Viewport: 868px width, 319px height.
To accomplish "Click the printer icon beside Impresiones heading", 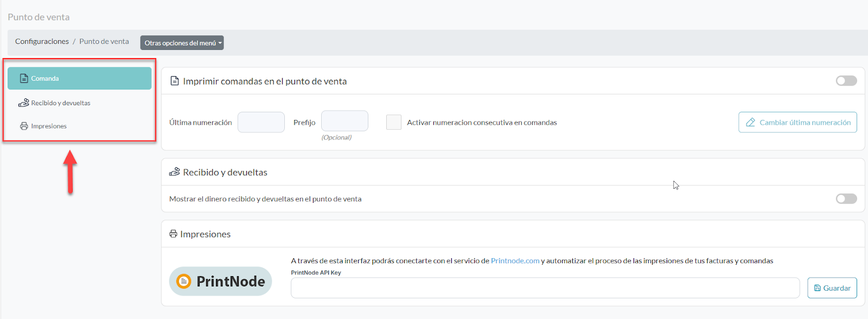I will pos(174,234).
